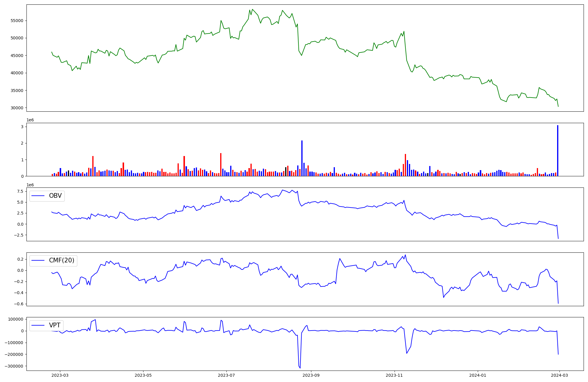The width and height of the screenshot is (588, 382).
Task: Click the 1e6 exponent above volume chart
Action: (x=30, y=120)
